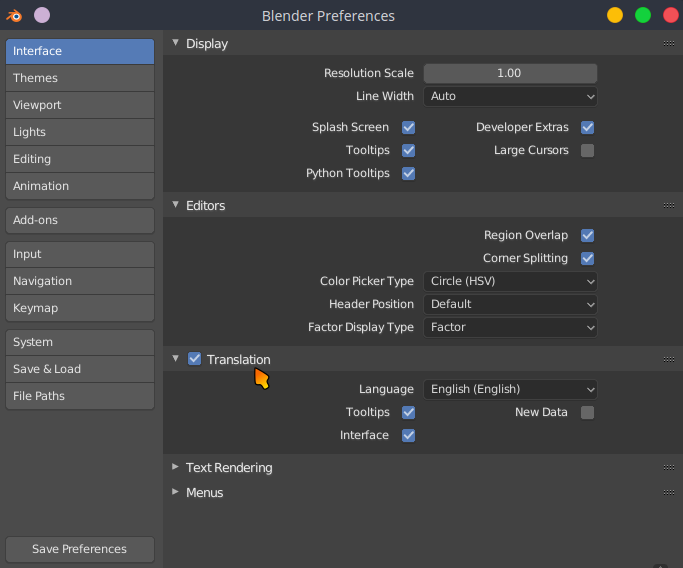Collapse the Translation panel triangle

[x=176, y=358]
